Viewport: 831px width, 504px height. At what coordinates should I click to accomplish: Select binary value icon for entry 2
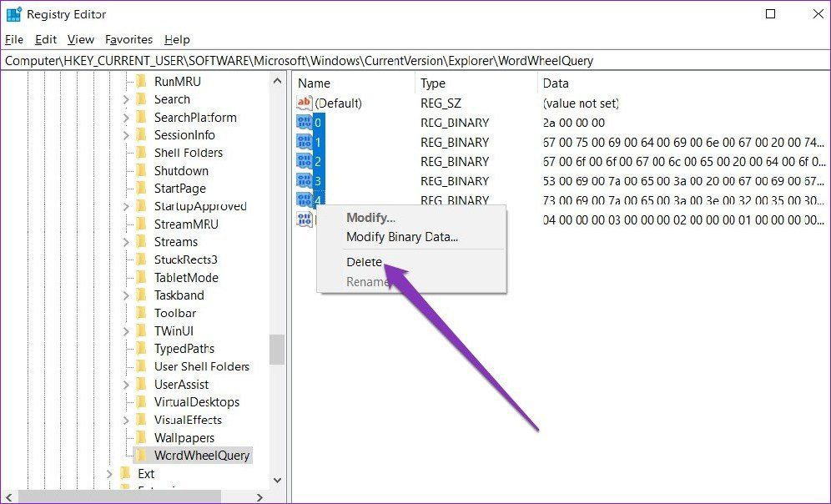coord(305,161)
